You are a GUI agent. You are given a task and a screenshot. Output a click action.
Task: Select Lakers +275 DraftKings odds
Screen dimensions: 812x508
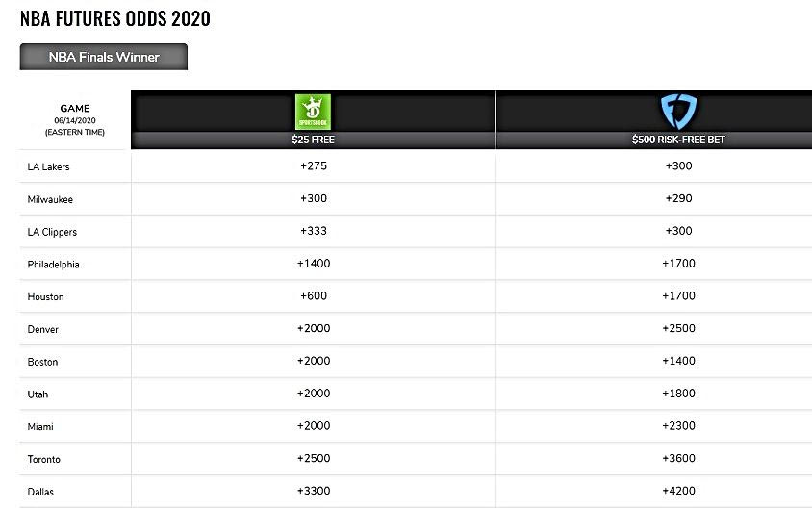pos(314,165)
